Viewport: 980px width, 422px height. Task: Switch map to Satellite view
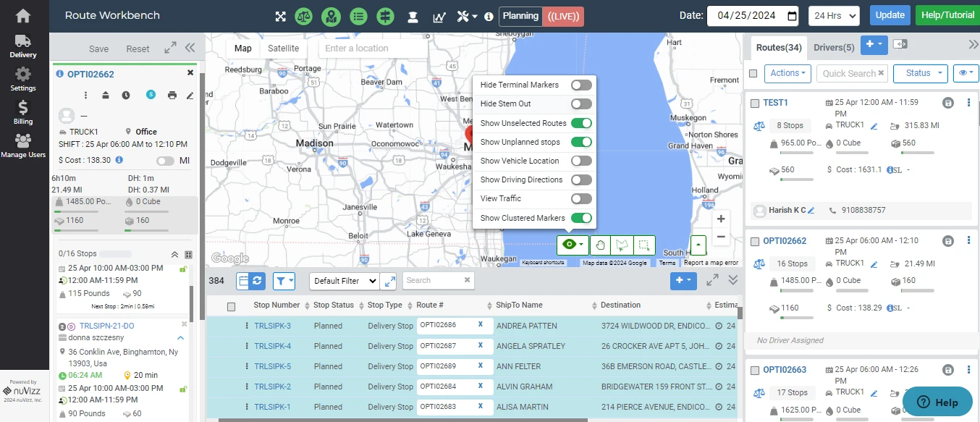tap(283, 48)
